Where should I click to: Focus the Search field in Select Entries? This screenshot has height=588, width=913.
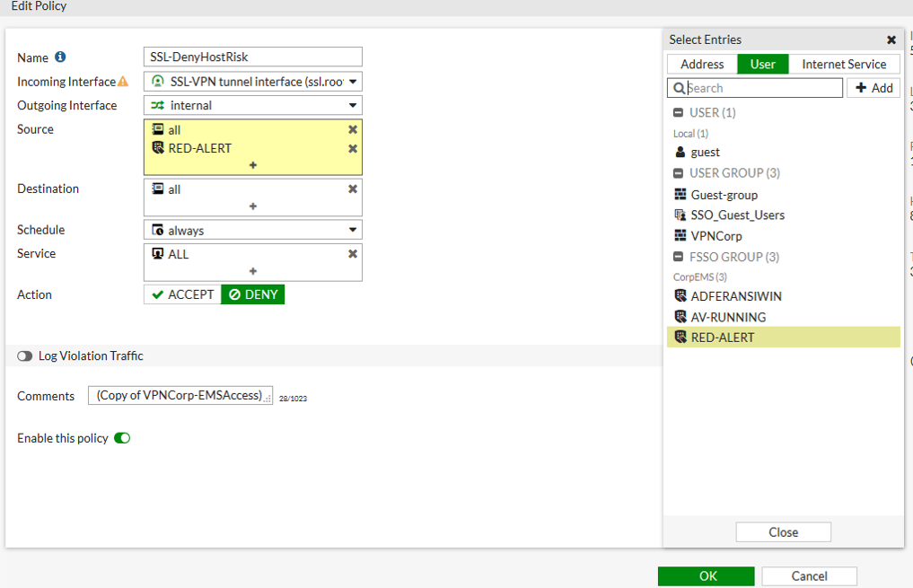tap(755, 88)
